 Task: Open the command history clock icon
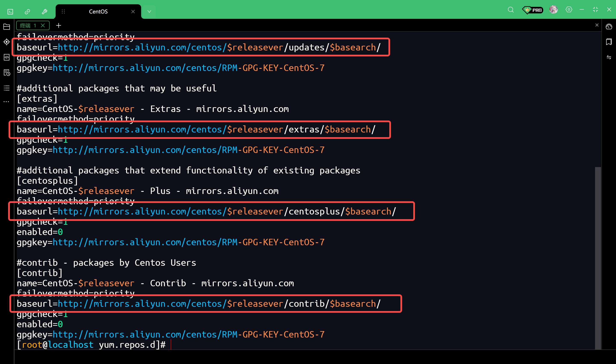click(x=7, y=73)
